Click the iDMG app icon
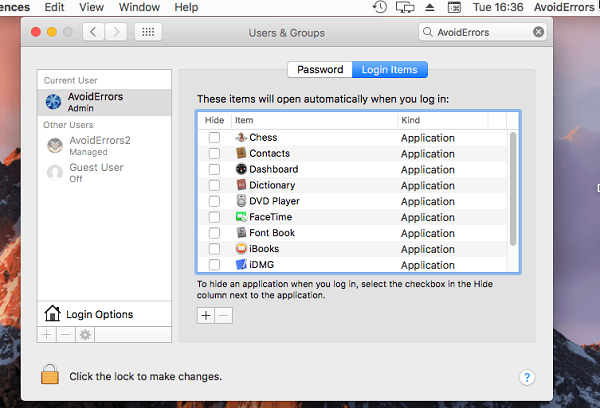This screenshot has height=408, width=600. (241, 264)
